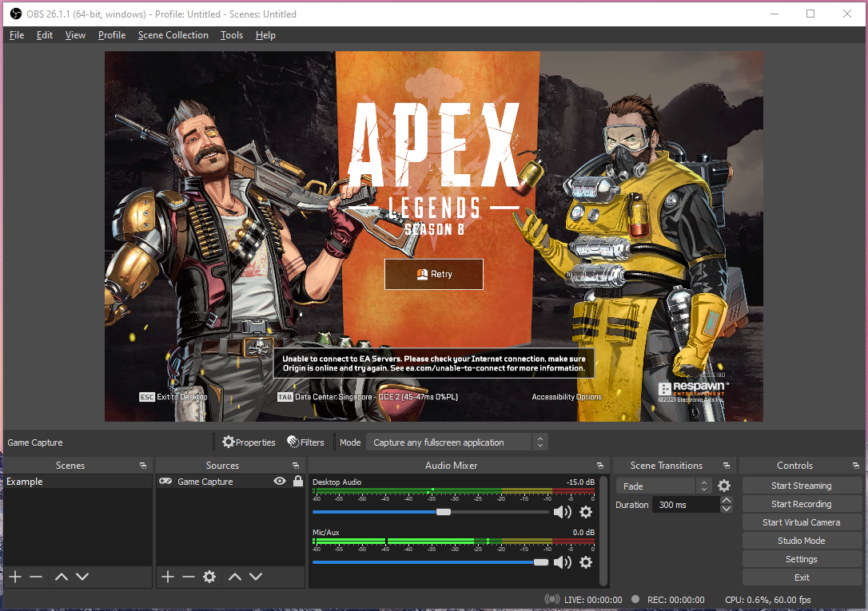Add a new scene with plus icon
Image resolution: width=868 pixels, height=611 pixels.
pyautogui.click(x=15, y=577)
